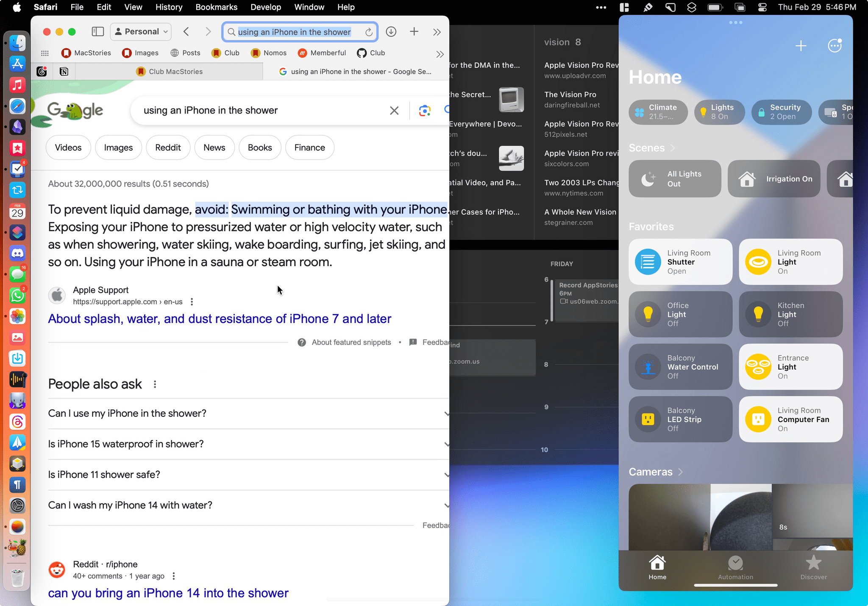Toggle Living Room Light accessory
The image size is (868, 606).
point(790,262)
